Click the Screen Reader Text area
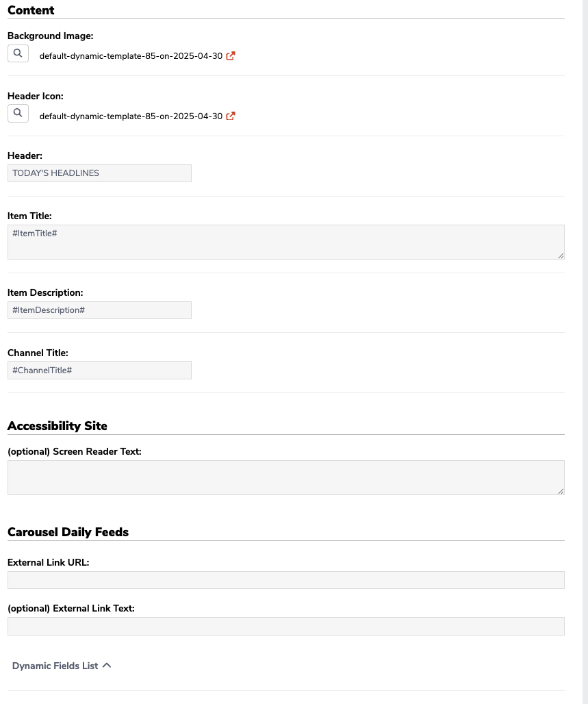This screenshot has width=588, height=704. [x=286, y=478]
